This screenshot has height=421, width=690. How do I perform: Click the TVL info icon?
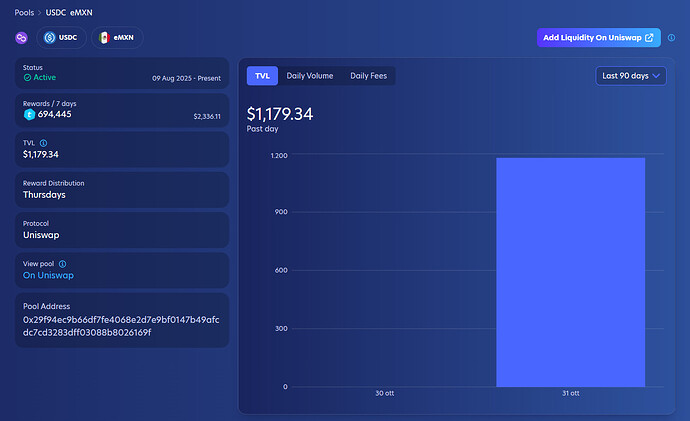(x=43, y=143)
